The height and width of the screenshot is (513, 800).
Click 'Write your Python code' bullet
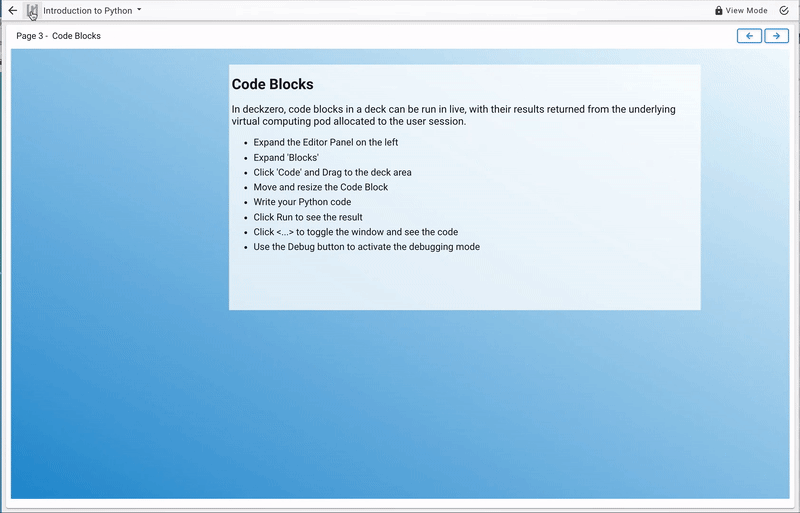coord(302,202)
